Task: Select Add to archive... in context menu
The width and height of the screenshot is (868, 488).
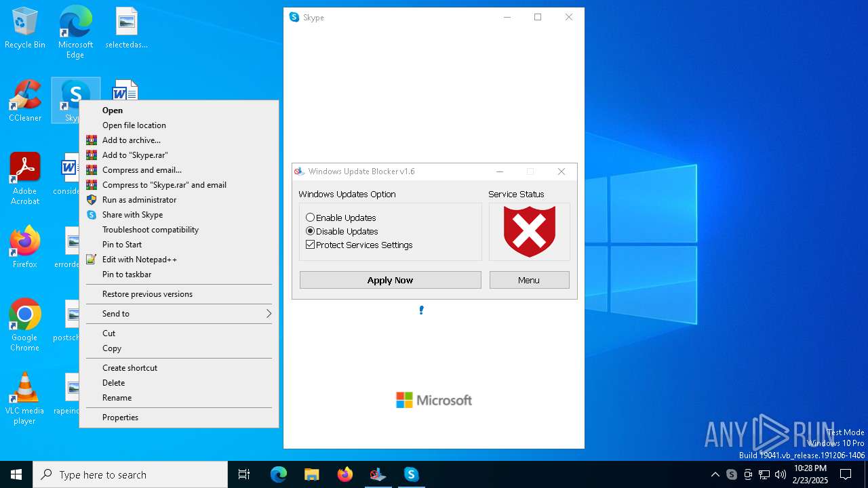Action: tap(179, 140)
